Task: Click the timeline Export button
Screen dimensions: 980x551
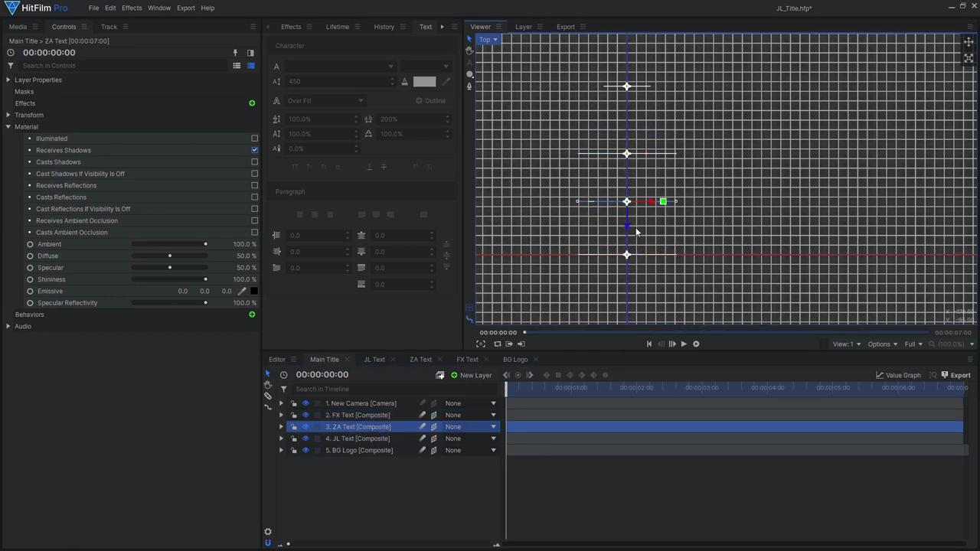Action: pyautogui.click(x=955, y=375)
